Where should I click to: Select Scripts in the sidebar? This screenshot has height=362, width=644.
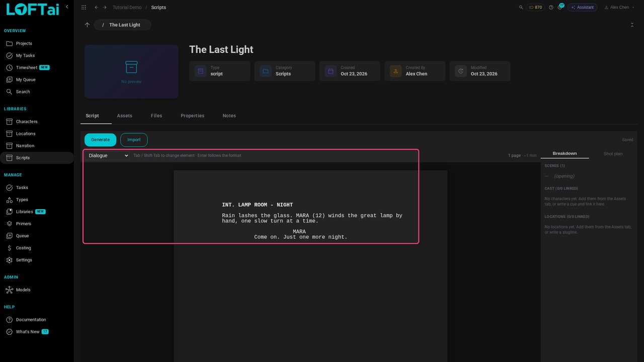click(x=37, y=158)
